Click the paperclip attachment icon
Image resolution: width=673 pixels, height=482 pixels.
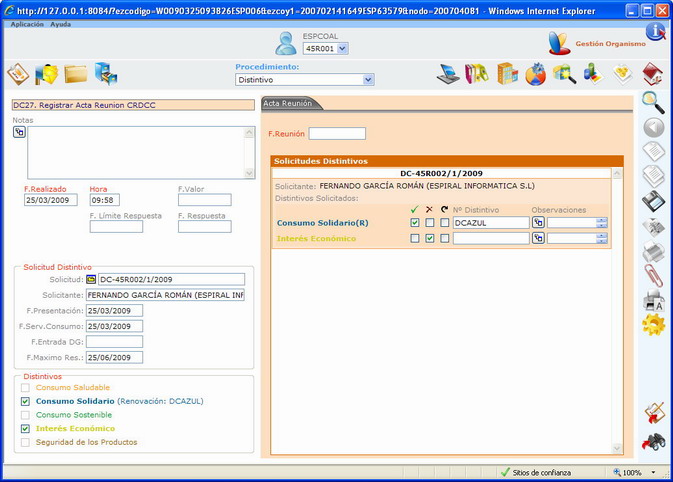[x=652, y=274]
